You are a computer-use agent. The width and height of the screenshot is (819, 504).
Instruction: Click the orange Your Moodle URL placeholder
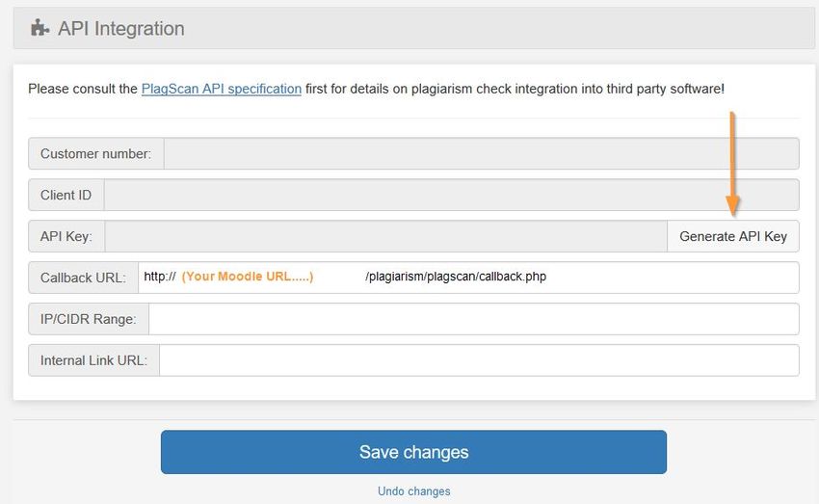tap(248, 277)
